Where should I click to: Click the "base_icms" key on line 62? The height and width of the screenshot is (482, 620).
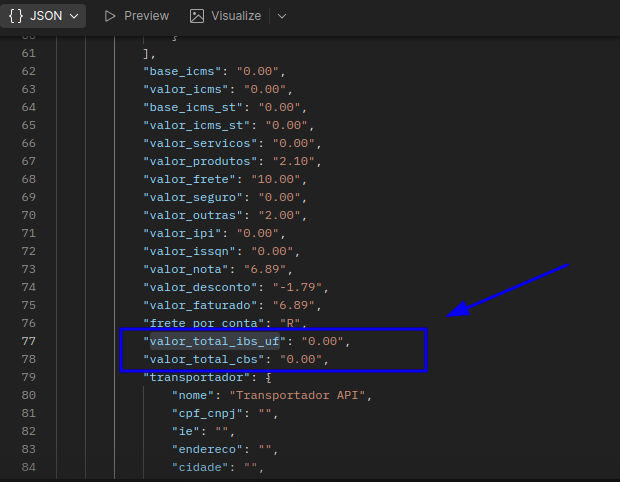click(x=182, y=71)
